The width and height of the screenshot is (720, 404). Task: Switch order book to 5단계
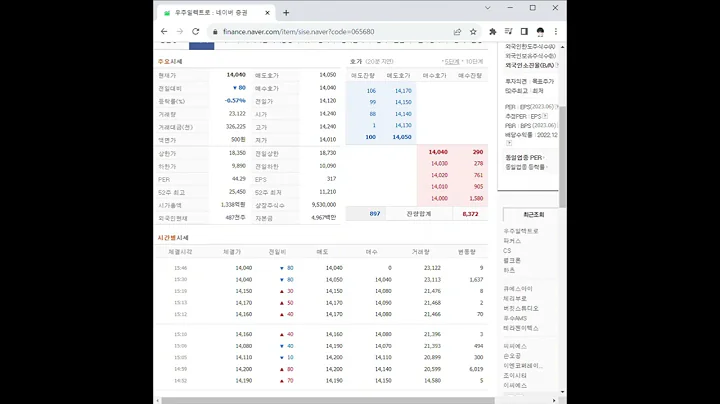pyautogui.click(x=452, y=62)
